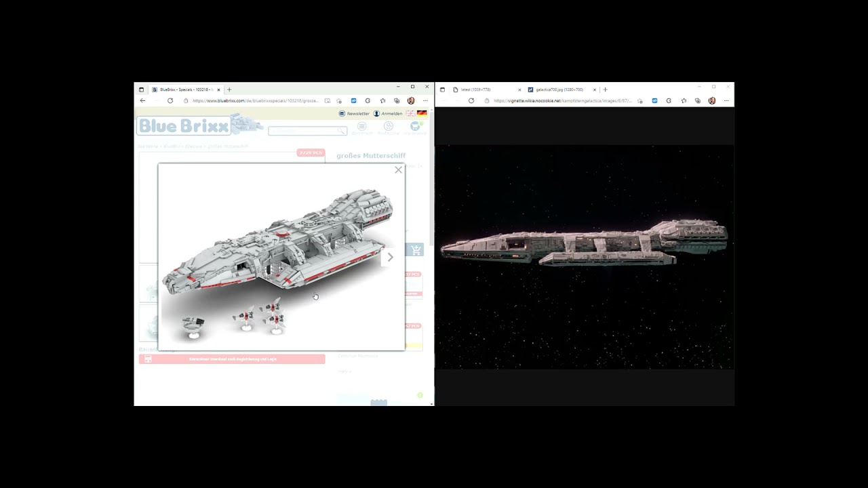
Task: Show next image in lightbox
Action: point(390,257)
